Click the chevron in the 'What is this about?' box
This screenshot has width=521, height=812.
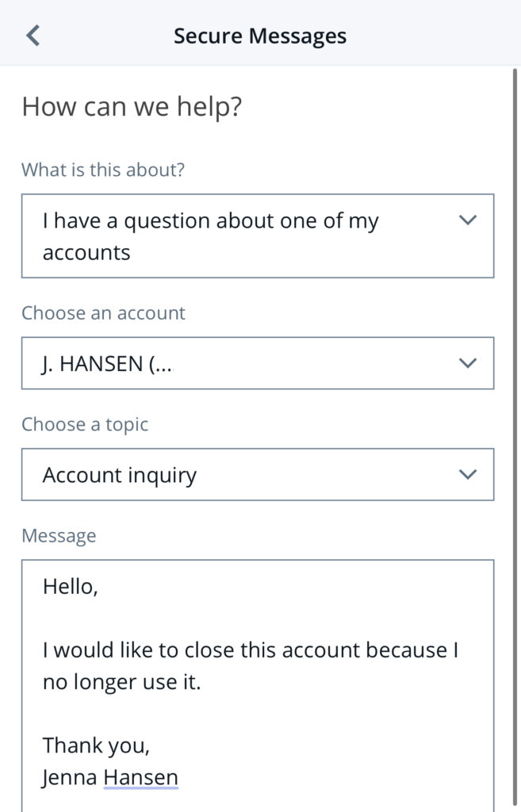468,220
